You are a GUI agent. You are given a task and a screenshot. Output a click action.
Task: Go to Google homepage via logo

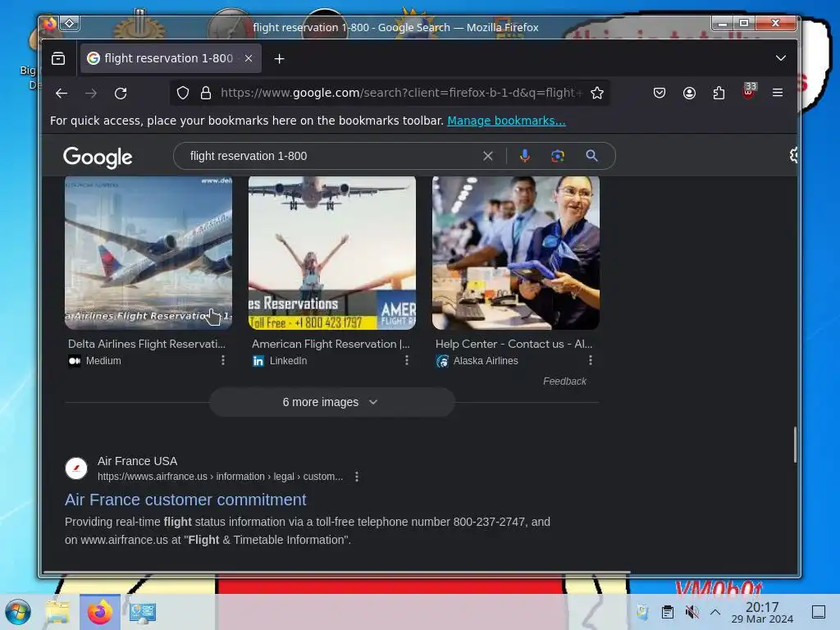click(x=98, y=157)
